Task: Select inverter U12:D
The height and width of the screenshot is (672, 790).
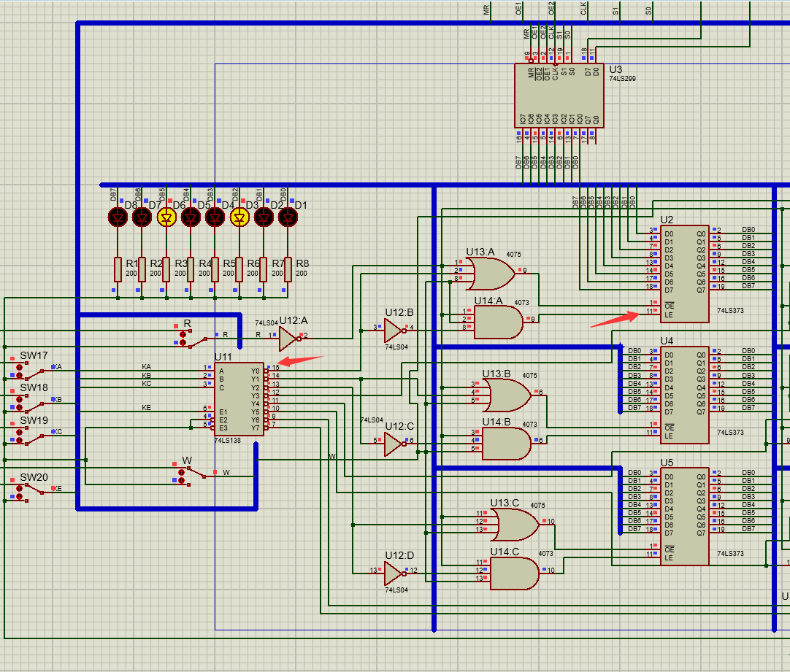Action: pos(394,573)
